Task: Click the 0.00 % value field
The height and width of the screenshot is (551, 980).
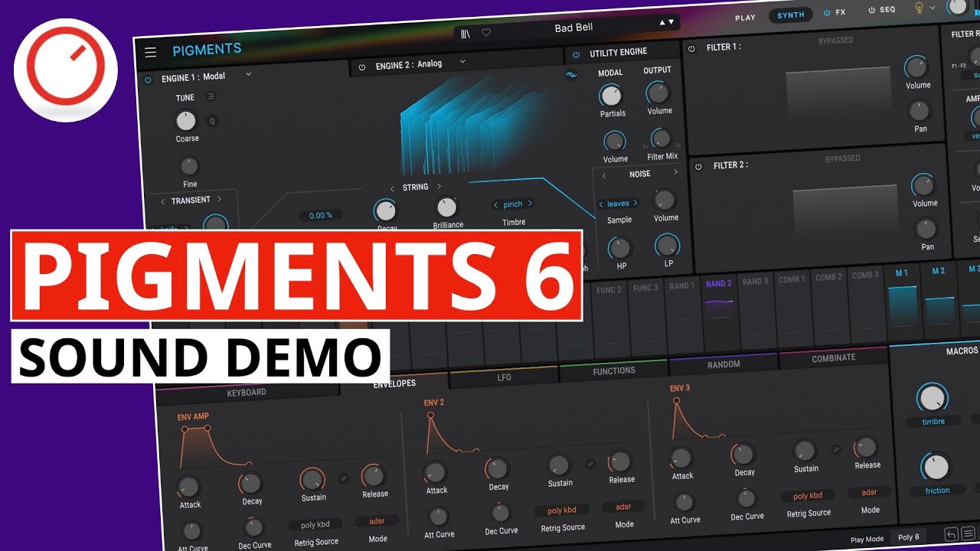Action: (320, 216)
